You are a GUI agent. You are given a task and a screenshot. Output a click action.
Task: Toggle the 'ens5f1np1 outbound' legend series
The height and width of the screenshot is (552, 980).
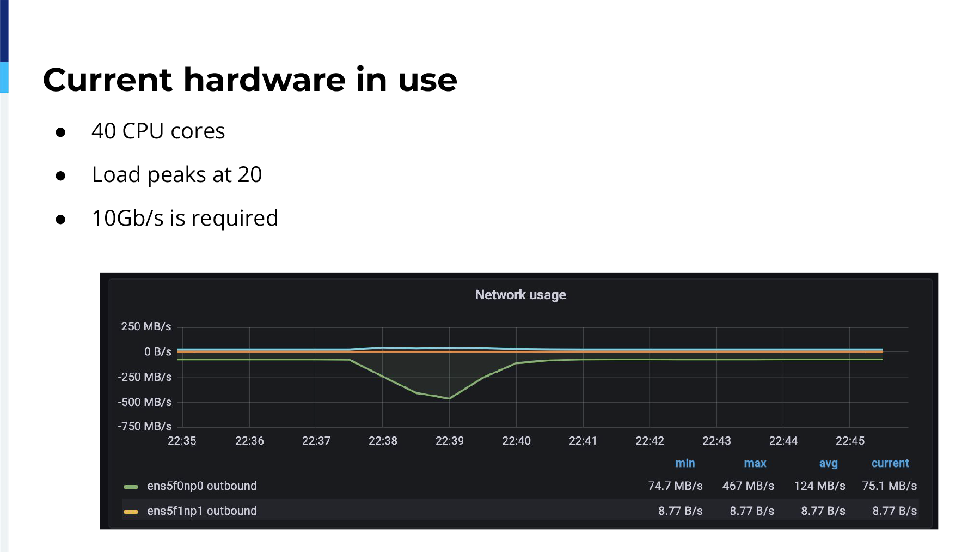click(x=202, y=511)
